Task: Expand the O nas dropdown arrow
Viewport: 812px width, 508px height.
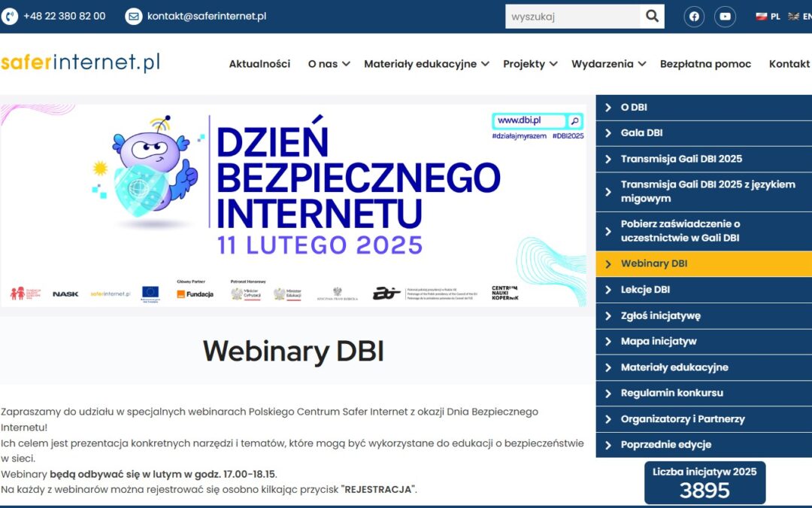Action: (x=346, y=64)
